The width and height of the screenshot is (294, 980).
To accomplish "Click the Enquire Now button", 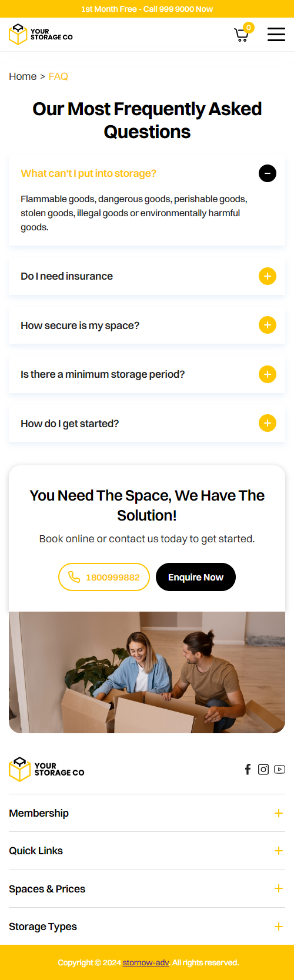I will tap(196, 577).
